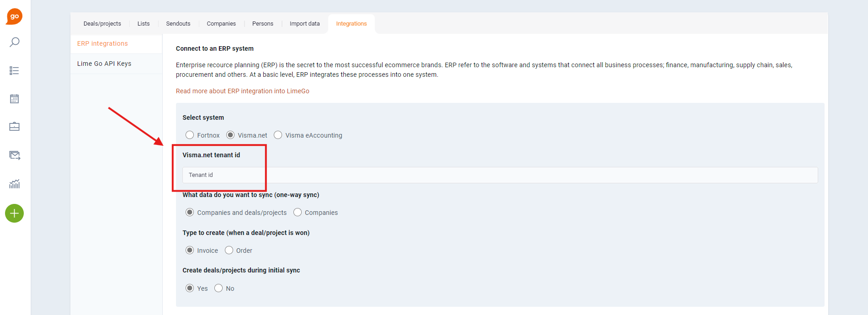Choose Companies only sync option
Viewport: 868px width, 315px height.
tap(298, 212)
